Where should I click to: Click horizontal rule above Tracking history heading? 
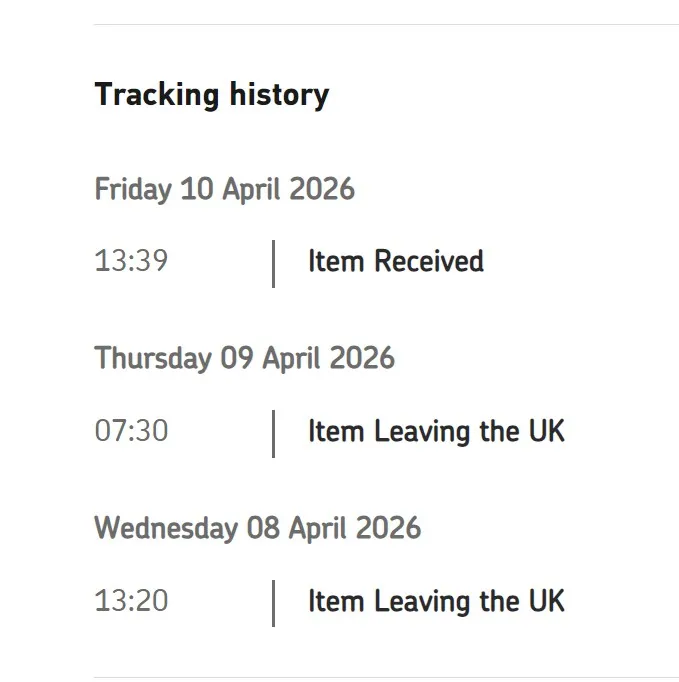tap(386, 24)
